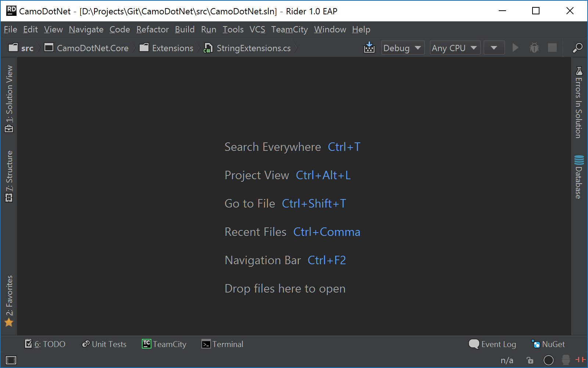Open the Window menu
This screenshot has height=368, width=588.
pyautogui.click(x=330, y=29)
